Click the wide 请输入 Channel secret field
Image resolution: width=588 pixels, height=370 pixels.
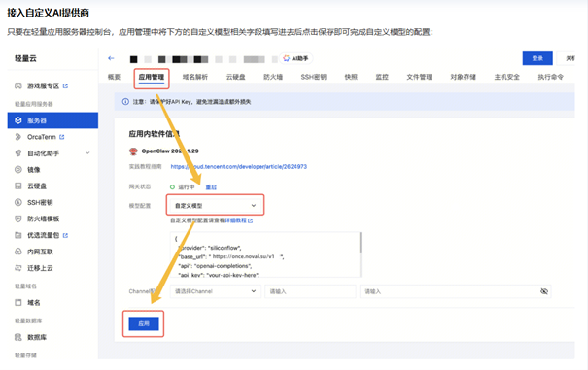(x=455, y=291)
